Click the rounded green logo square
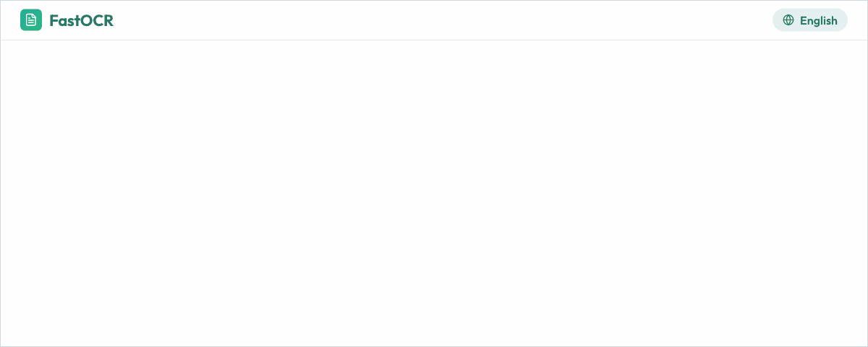 (31, 20)
